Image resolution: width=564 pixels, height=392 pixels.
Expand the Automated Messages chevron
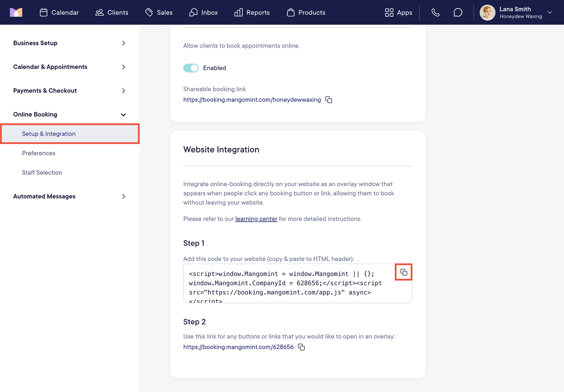pyautogui.click(x=123, y=196)
